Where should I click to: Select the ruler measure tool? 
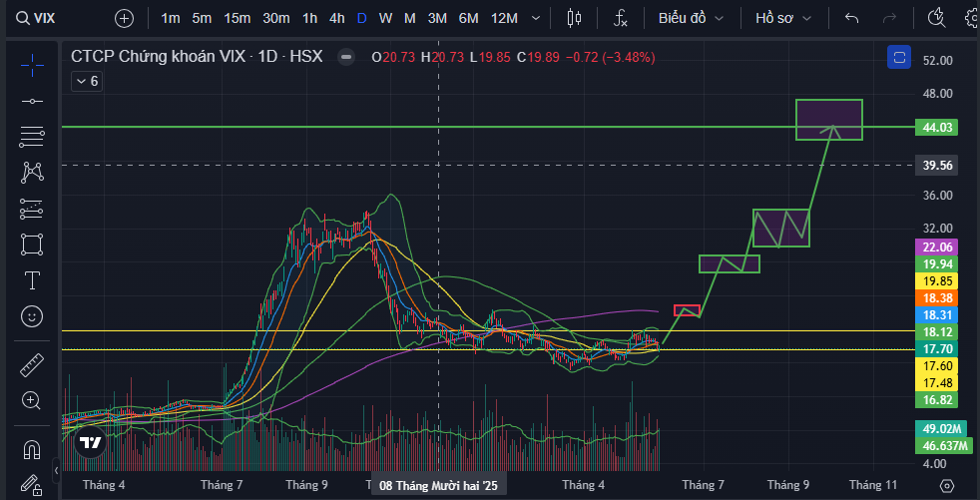point(32,365)
